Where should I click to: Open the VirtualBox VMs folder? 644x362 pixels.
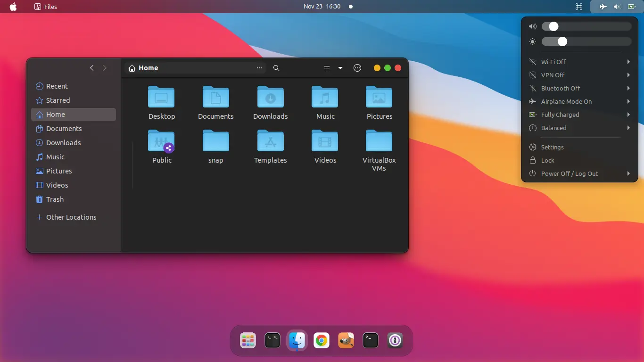point(379,141)
